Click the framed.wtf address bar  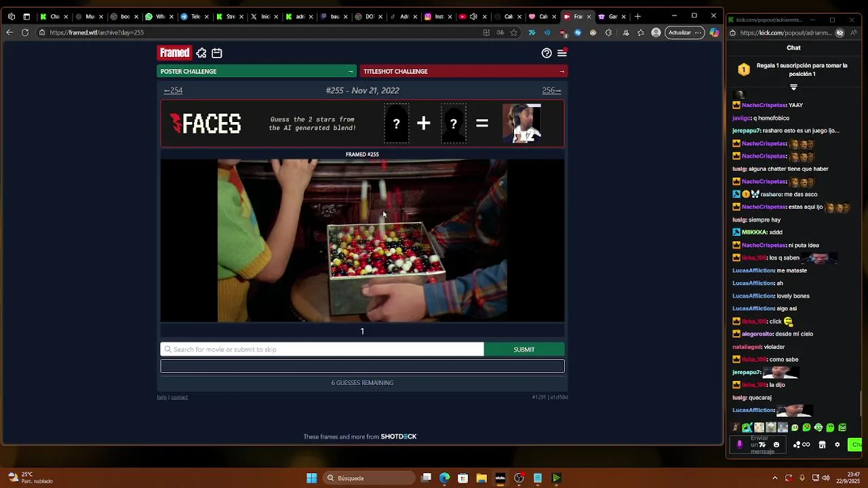[258, 33]
